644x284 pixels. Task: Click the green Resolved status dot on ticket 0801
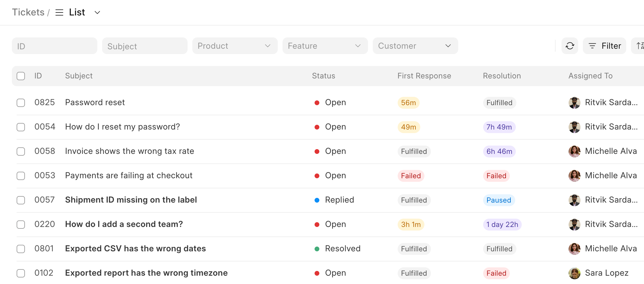317,249
